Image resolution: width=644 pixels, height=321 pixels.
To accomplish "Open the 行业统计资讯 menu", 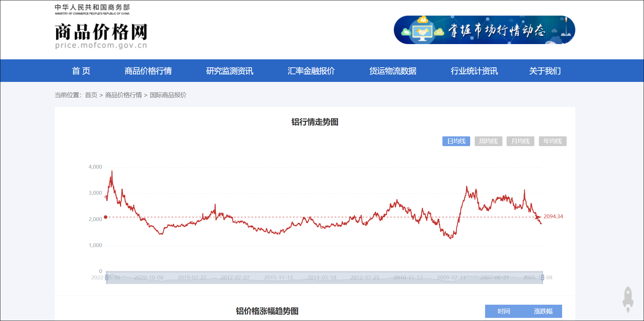I will point(474,70).
